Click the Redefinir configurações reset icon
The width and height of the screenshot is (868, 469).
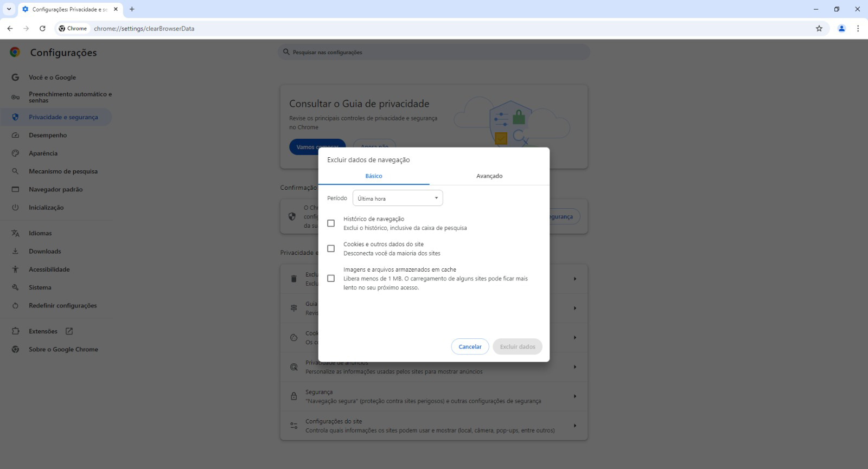tap(15, 306)
